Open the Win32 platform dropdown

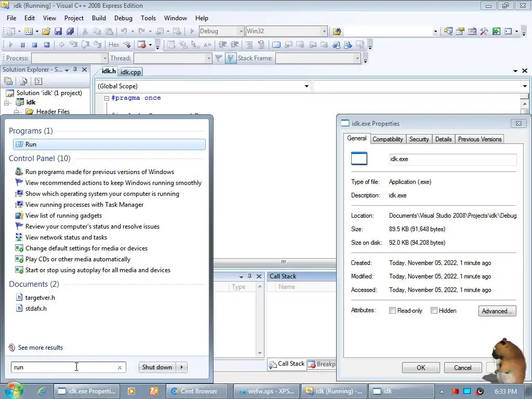(x=324, y=31)
